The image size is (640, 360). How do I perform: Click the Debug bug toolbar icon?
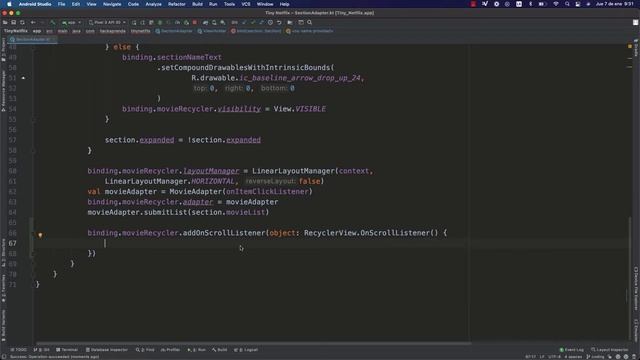(x=160, y=22)
